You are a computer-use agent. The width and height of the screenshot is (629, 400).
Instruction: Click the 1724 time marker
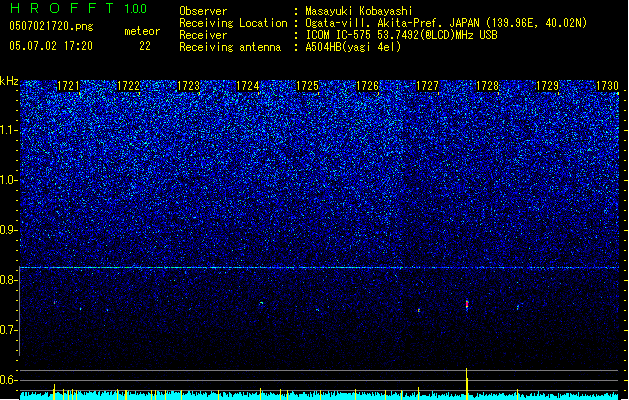pos(248,86)
